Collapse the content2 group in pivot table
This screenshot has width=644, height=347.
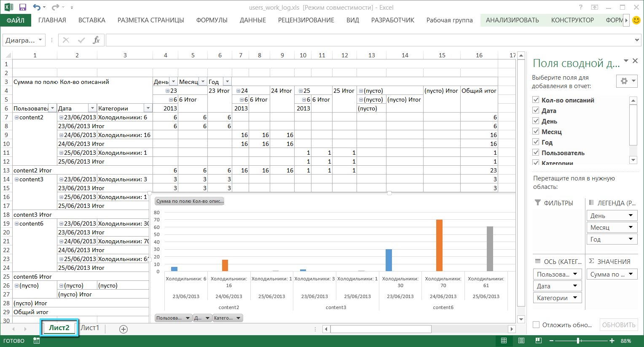tap(16, 117)
